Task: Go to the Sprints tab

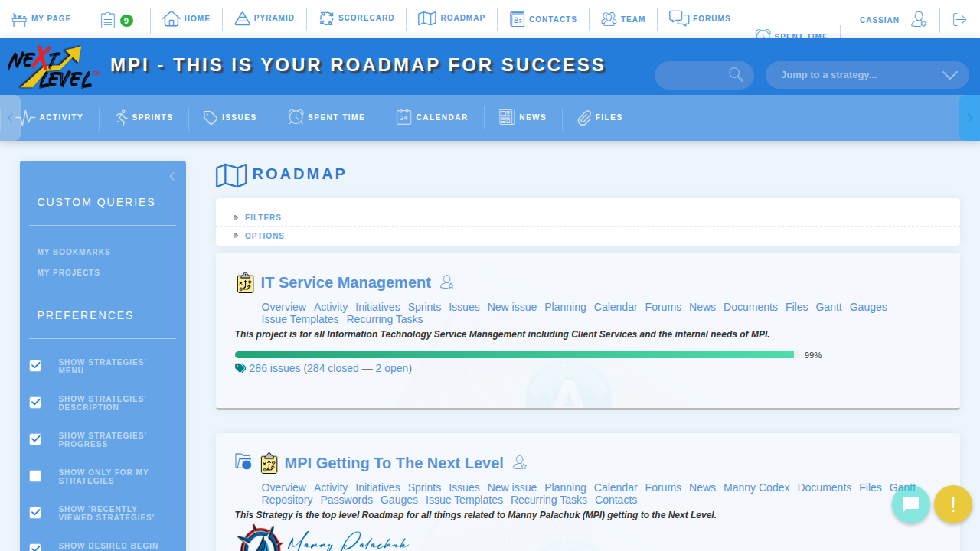Action: [144, 117]
